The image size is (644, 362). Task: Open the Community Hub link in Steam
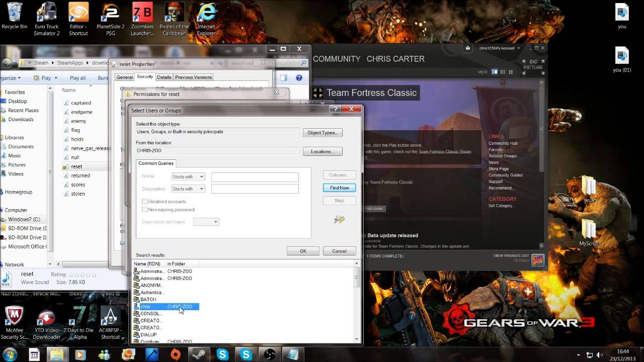click(503, 143)
